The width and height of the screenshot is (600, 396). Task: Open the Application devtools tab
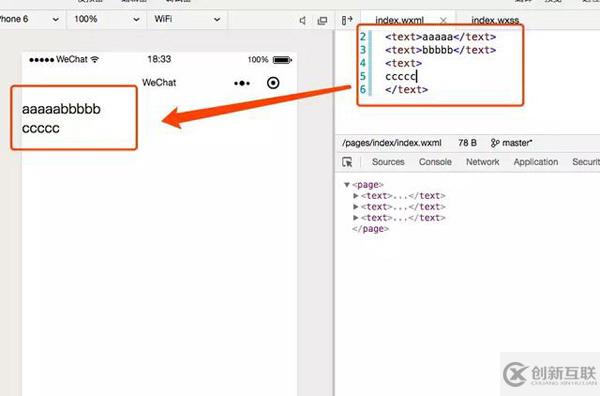536,162
